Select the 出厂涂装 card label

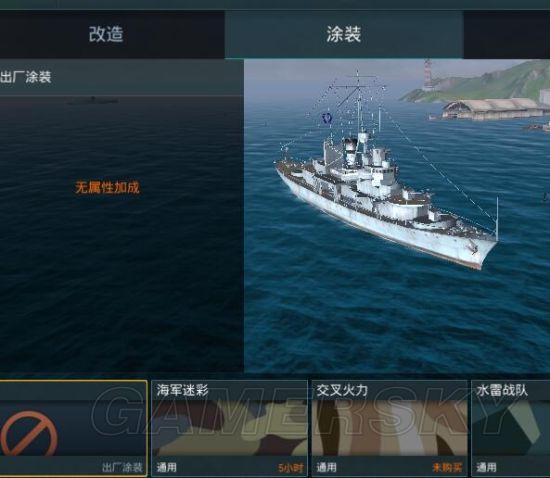pos(122,467)
